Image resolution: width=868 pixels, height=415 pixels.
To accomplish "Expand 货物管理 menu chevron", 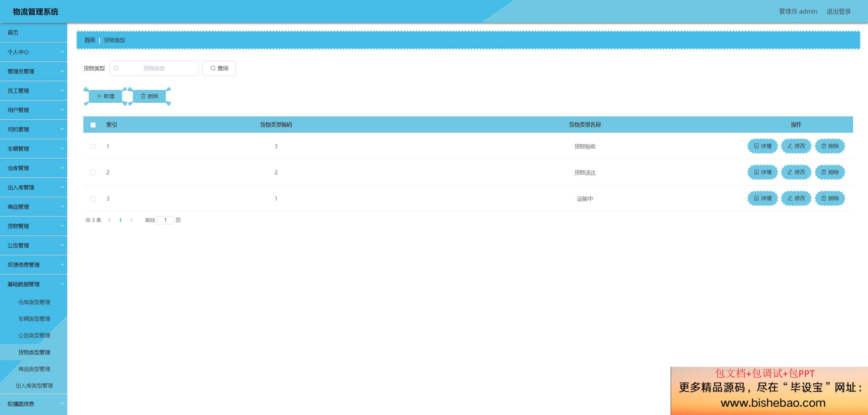I will 62,226.
